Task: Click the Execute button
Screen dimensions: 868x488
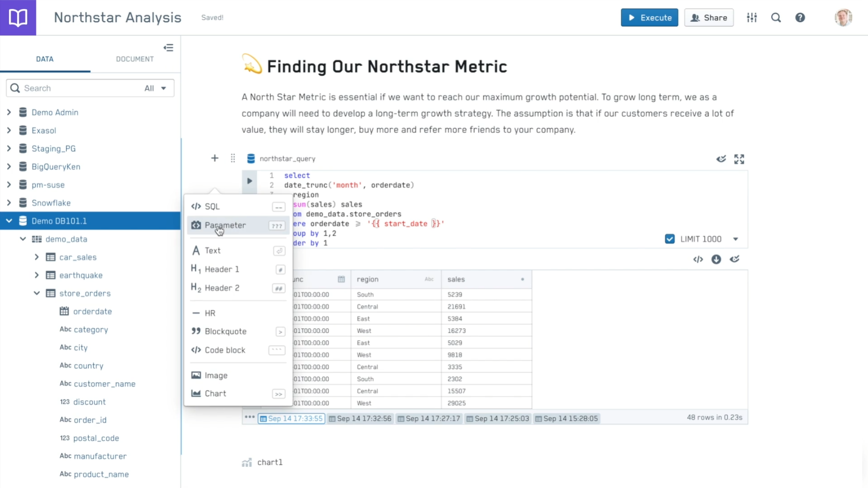Action: (650, 18)
